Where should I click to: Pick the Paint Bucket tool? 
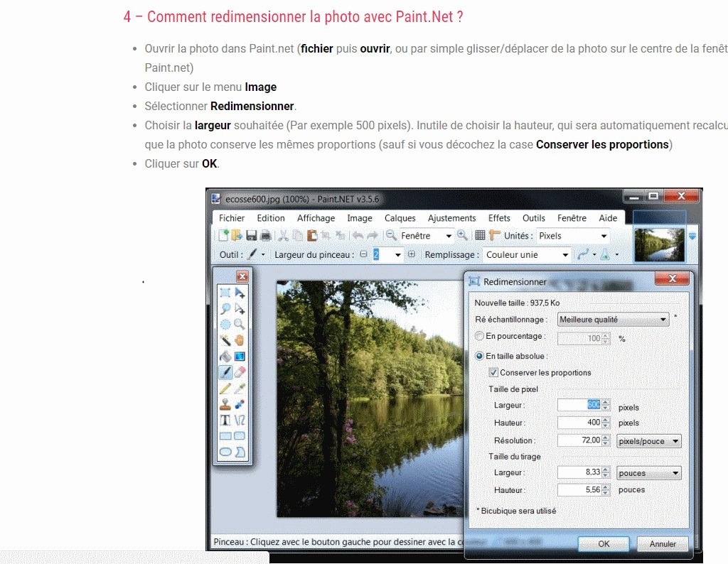pyautogui.click(x=225, y=356)
